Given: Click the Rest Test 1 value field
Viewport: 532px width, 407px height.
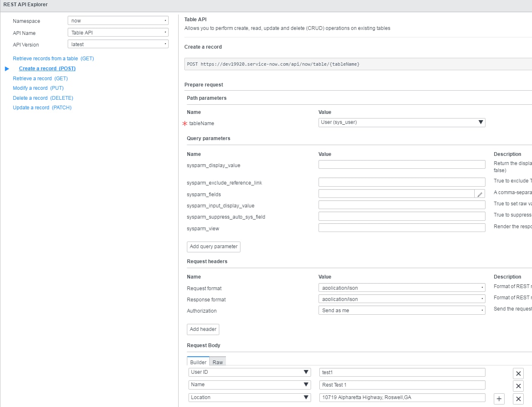Looking at the screenshot, I should pos(402,385).
